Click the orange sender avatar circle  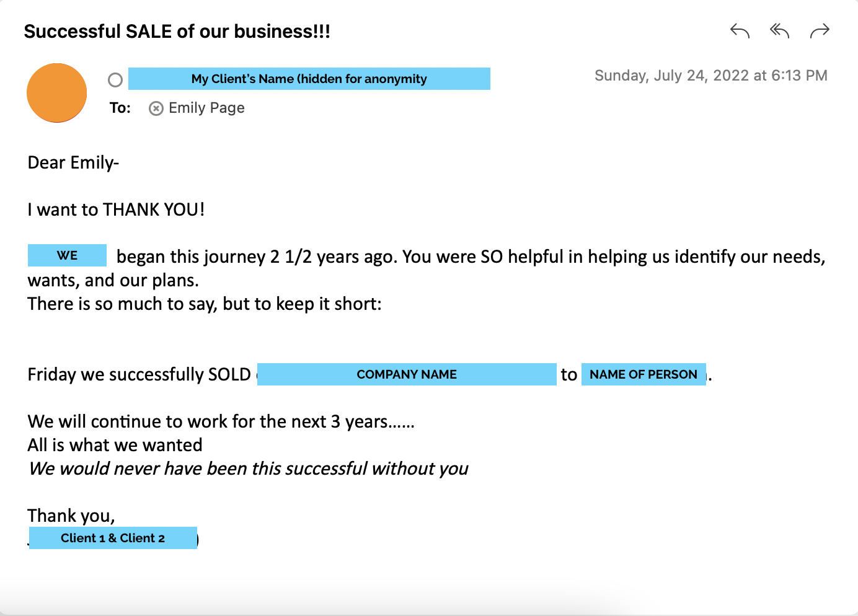click(57, 93)
